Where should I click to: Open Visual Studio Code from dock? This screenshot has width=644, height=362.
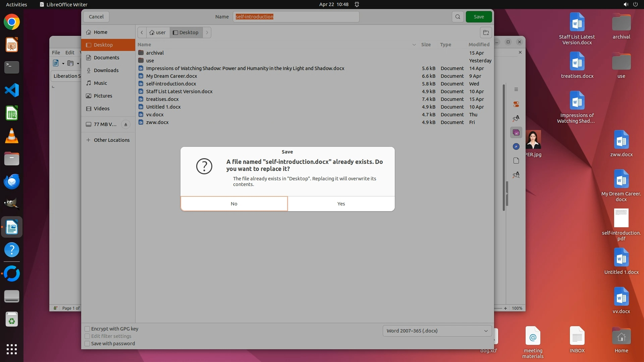click(12, 90)
